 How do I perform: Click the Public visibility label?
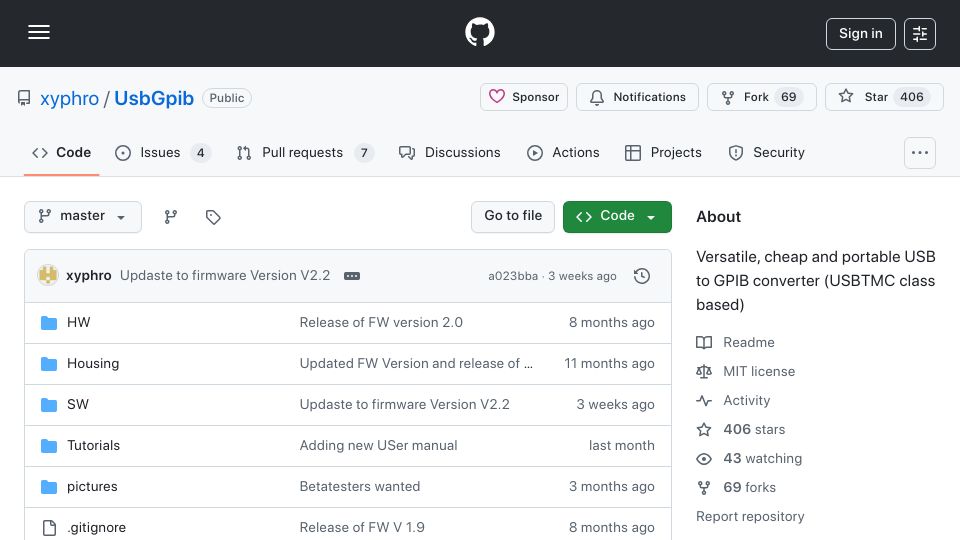tap(227, 98)
